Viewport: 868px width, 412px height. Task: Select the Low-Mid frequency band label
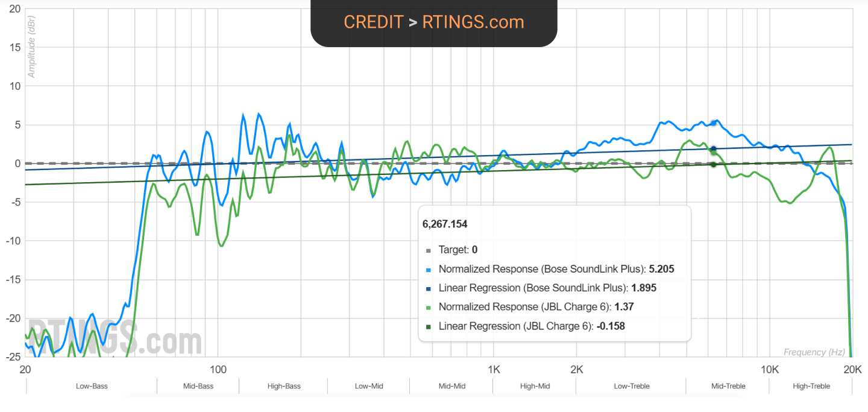click(369, 386)
